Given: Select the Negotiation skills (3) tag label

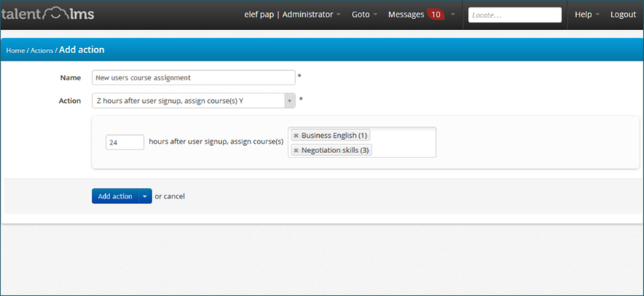Looking at the screenshot, I should tap(335, 150).
